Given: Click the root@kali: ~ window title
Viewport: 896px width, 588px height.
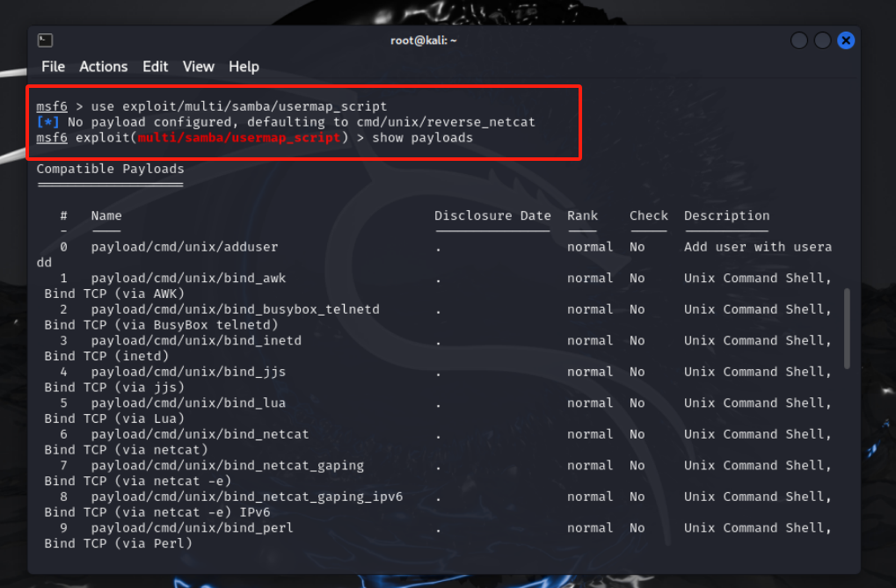Looking at the screenshot, I should pos(424,40).
